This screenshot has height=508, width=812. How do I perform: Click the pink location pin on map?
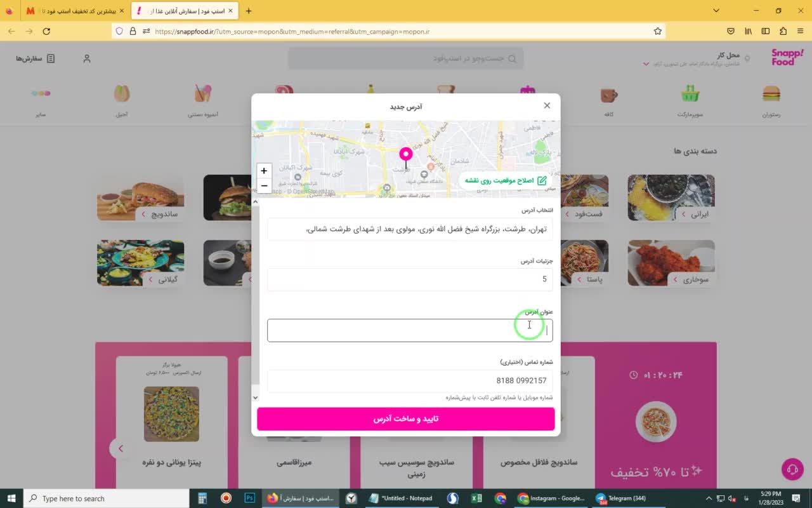406,156
